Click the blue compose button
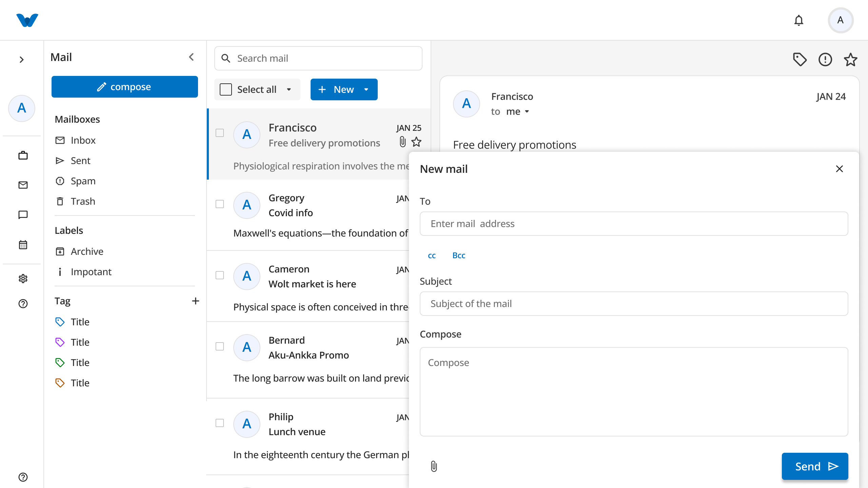The image size is (868, 488). pyautogui.click(x=125, y=87)
